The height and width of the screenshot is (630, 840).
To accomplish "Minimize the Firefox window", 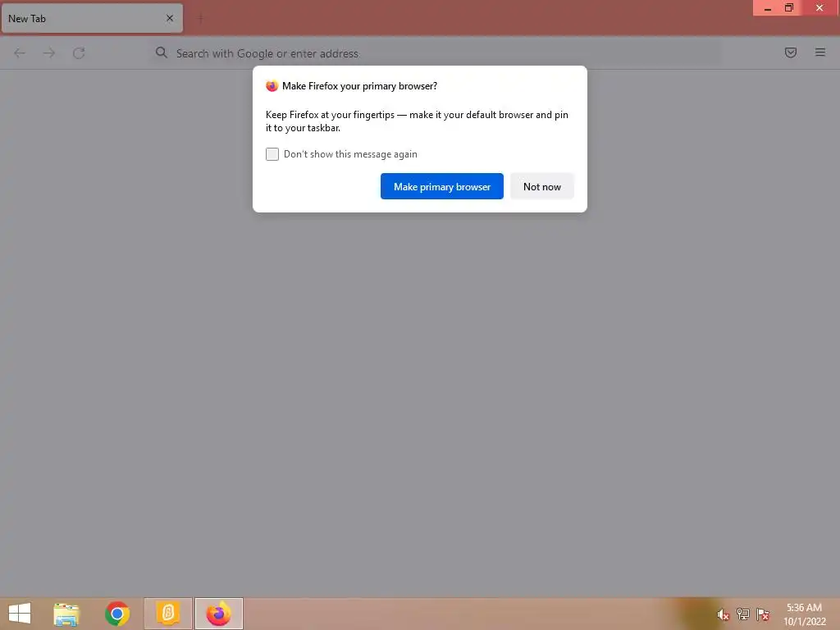I will tap(767, 8).
